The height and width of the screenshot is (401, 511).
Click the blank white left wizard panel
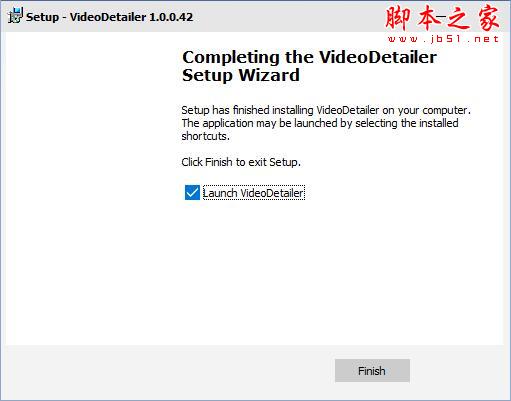click(x=90, y=188)
